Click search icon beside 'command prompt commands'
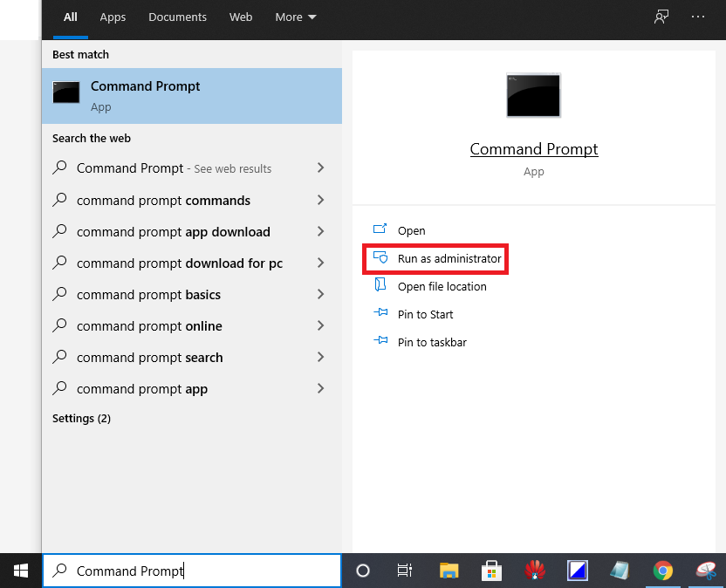This screenshot has width=726, height=588. click(59, 200)
